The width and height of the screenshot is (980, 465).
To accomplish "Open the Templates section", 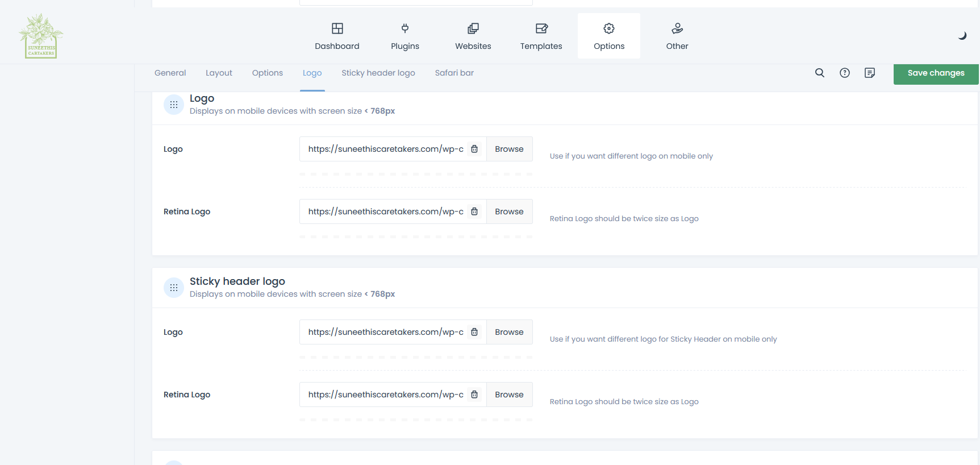I will tap(541, 36).
